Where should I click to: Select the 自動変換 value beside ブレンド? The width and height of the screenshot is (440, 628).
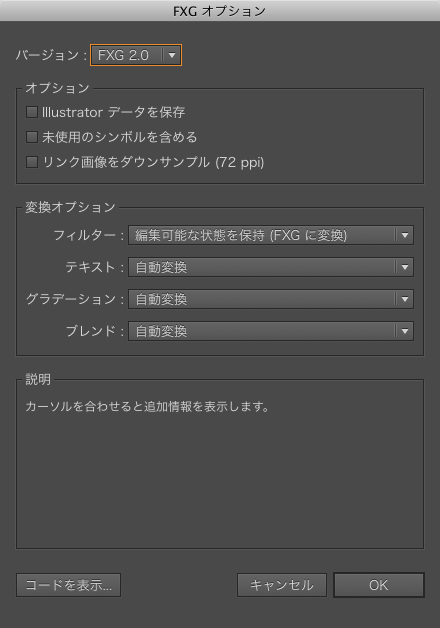pos(271,331)
